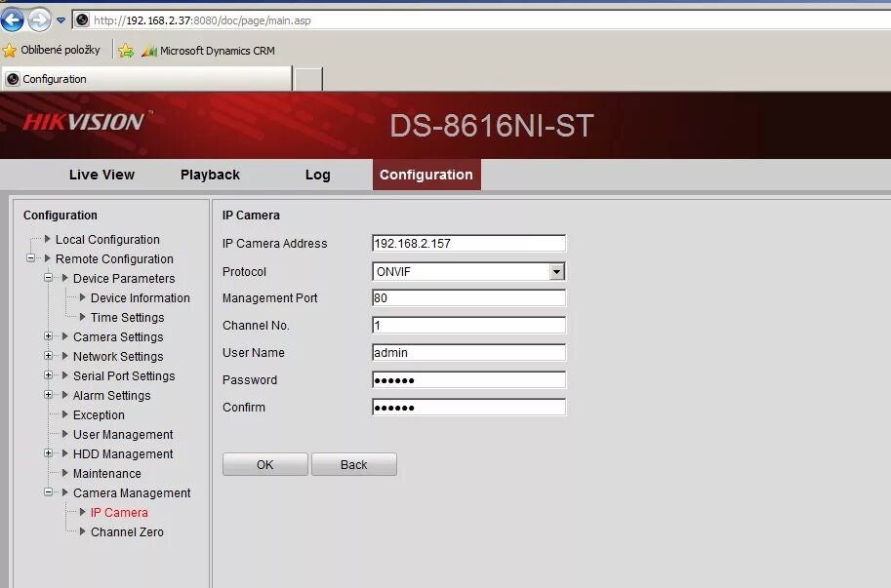Viewport: 891px width, 588px height.
Task: Click the add to favorites bar icon
Action: pos(126,51)
